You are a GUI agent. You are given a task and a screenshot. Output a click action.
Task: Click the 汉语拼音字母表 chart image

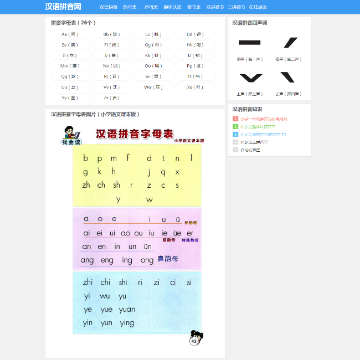click(133, 235)
